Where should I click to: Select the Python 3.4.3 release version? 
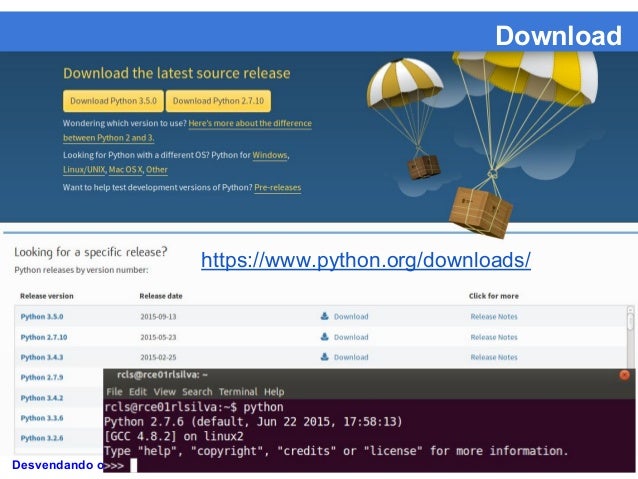tap(42, 357)
